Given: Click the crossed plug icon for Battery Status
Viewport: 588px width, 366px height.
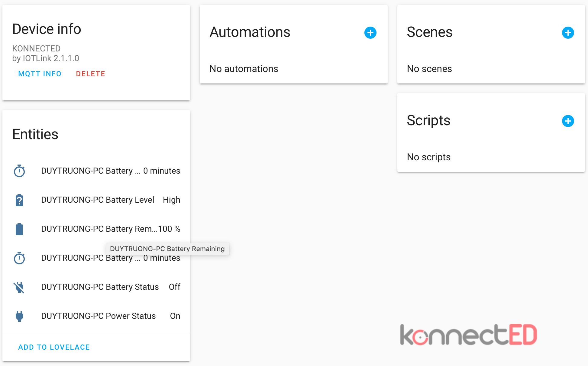Looking at the screenshot, I should pyautogui.click(x=19, y=287).
